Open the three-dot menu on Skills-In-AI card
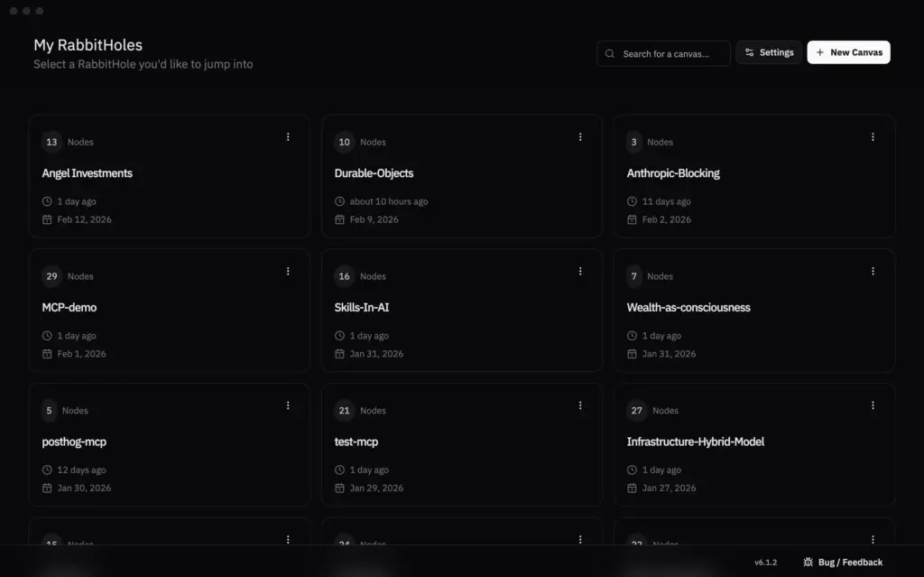The width and height of the screenshot is (924, 577). pyautogui.click(x=580, y=271)
